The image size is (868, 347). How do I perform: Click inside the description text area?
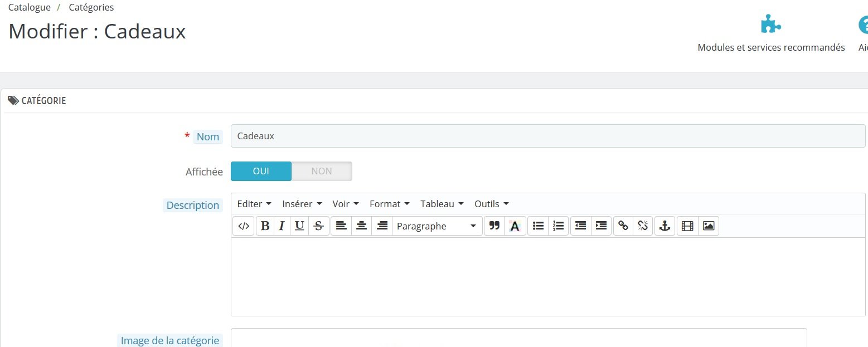point(548,277)
